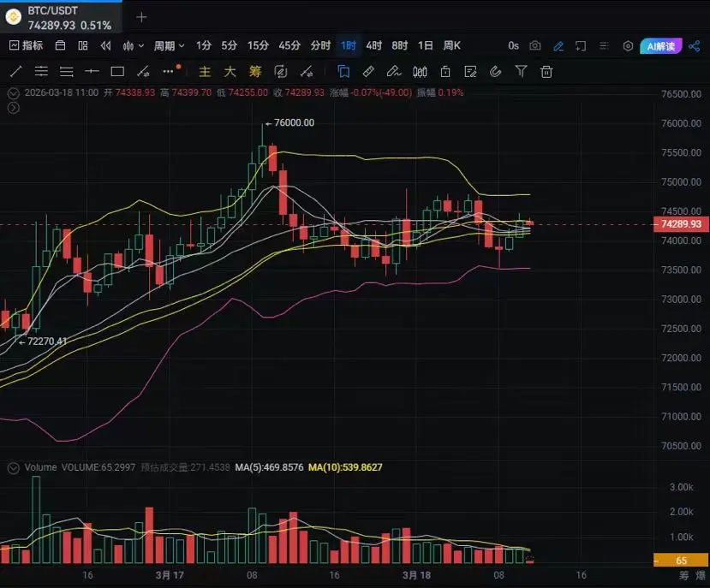Click the candlestick bars pattern icon
The height and width of the screenshot is (588, 710).
(x=420, y=72)
